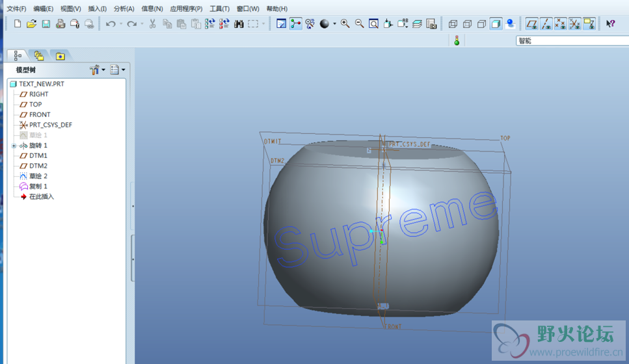Toggle datum axes display
This screenshot has width=629, height=364.
pos(546,24)
